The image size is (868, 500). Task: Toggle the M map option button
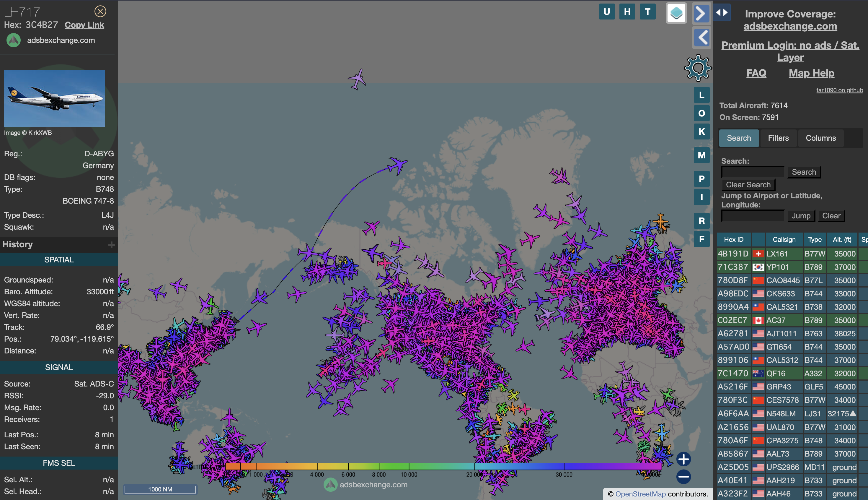tap(701, 155)
